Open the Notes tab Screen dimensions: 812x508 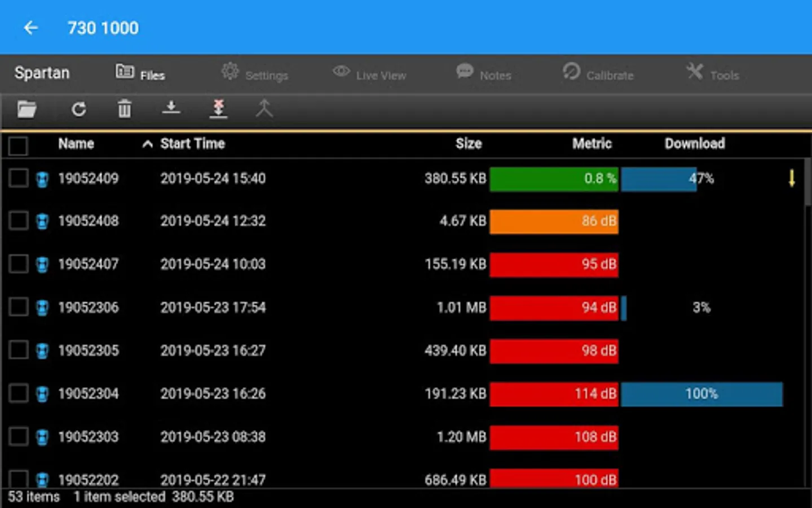coord(484,73)
